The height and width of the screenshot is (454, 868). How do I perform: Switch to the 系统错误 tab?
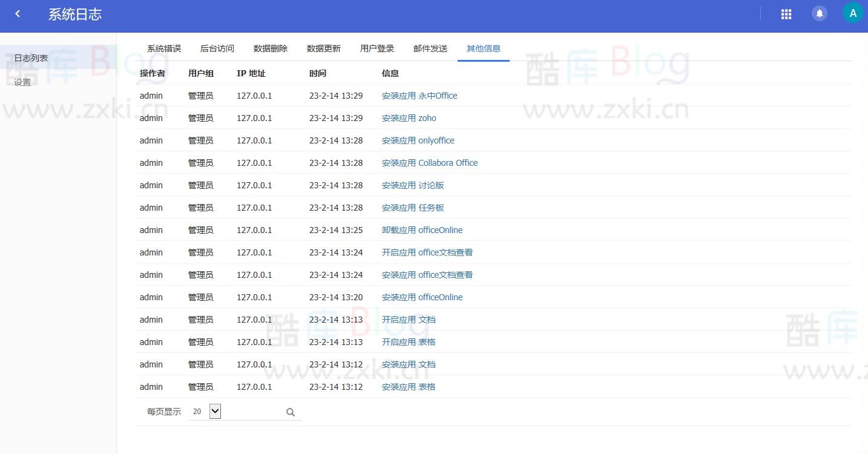163,48
